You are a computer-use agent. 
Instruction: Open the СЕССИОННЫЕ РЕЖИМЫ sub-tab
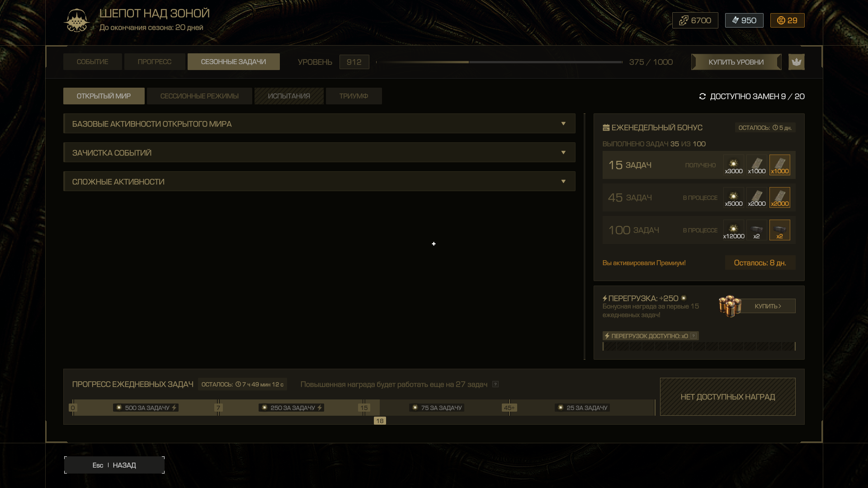199,96
